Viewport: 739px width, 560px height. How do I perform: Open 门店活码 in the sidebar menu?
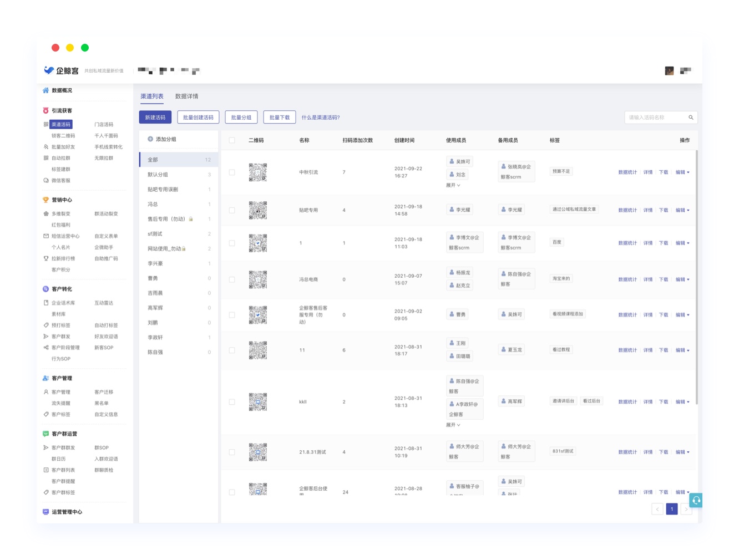click(104, 125)
